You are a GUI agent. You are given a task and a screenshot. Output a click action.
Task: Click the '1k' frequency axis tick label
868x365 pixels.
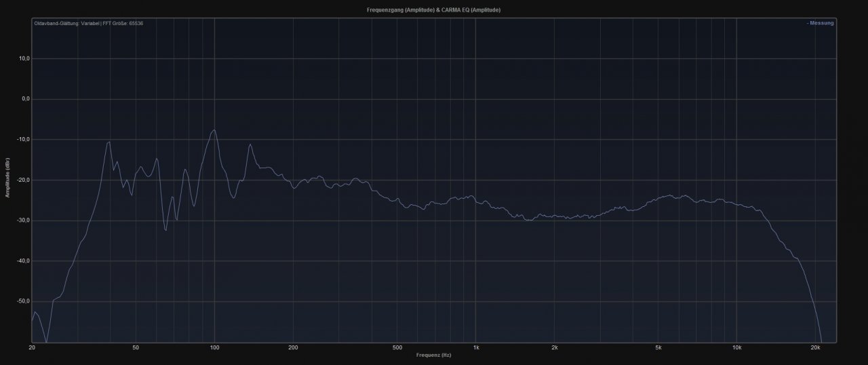[x=475, y=348]
